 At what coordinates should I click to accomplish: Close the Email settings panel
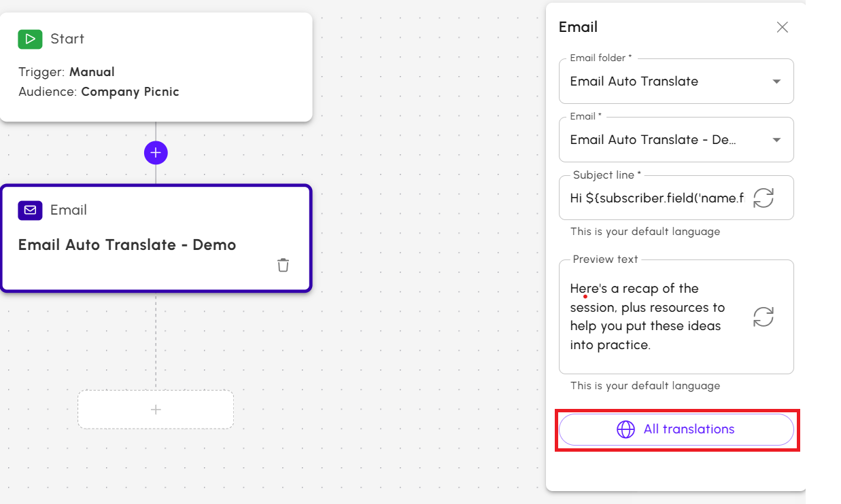[x=783, y=27]
